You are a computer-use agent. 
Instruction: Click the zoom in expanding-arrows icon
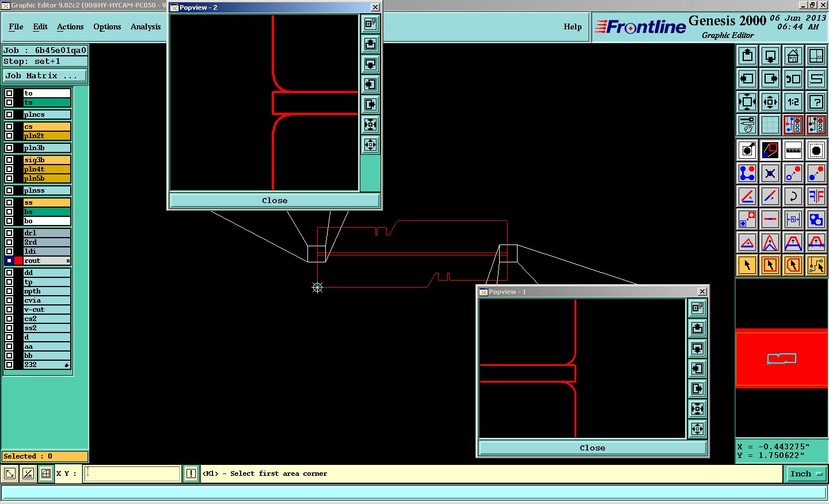coord(747,102)
